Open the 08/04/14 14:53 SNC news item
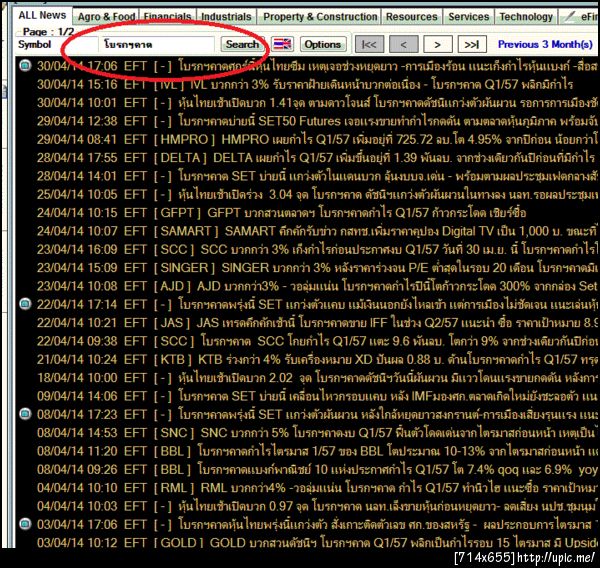The width and height of the screenshot is (600, 568). tap(316, 433)
